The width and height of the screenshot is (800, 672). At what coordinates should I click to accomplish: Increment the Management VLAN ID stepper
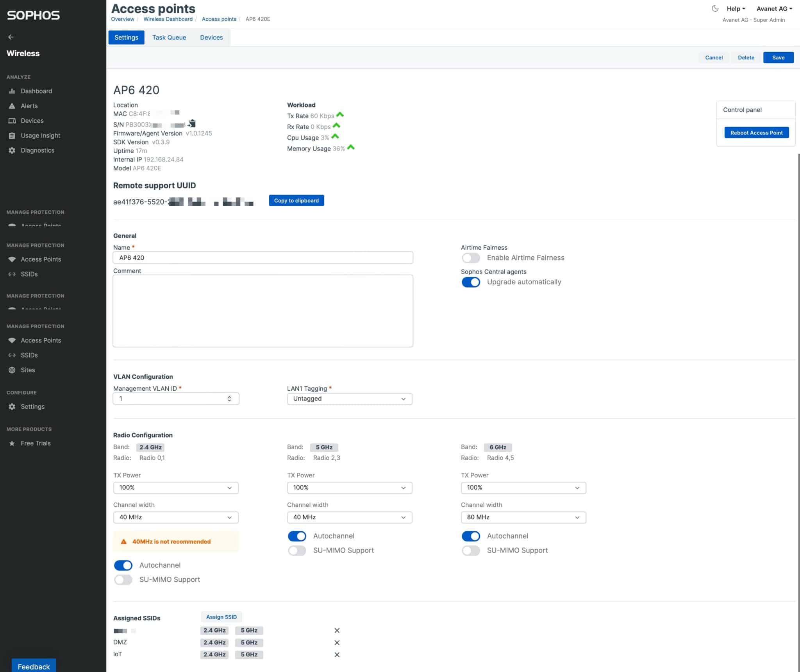click(230, 396)
